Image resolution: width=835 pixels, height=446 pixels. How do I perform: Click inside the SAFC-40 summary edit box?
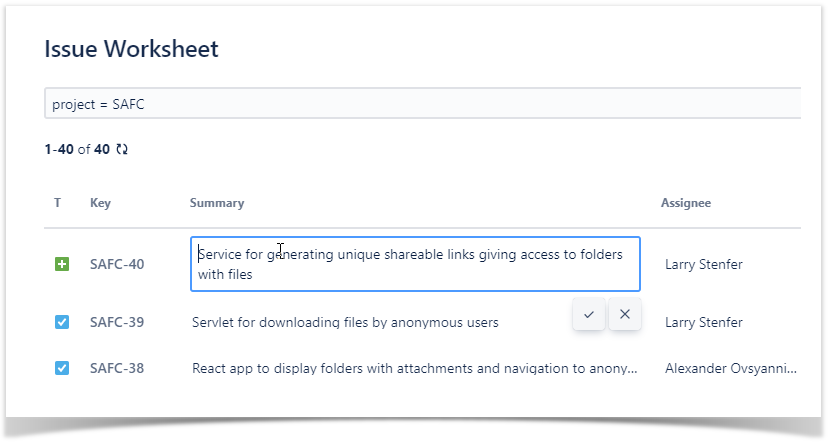pyautogui.click(x=415, y=264)
